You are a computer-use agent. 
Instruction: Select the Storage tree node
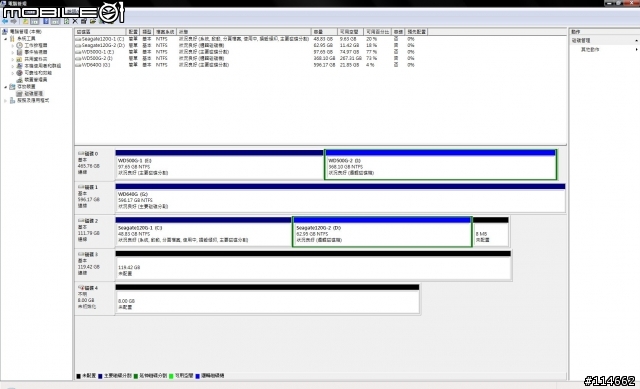pyautogui.click(x=22, y=87)
